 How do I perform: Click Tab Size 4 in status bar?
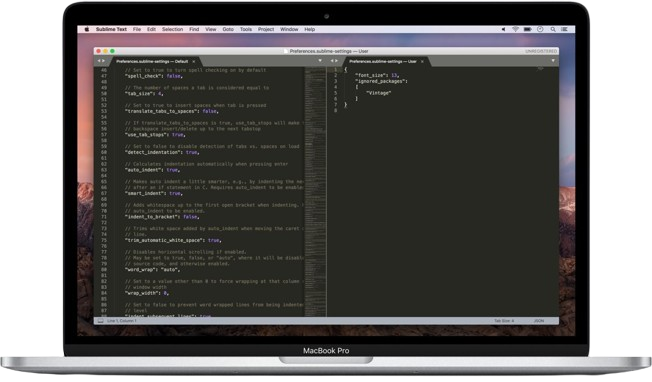click(x=504, y=321)
